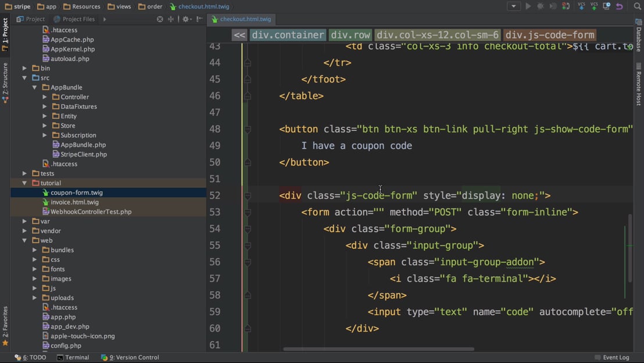The image size is (644, 363).
Task: Open Show History clock icon
Action: tap(606, 6)
